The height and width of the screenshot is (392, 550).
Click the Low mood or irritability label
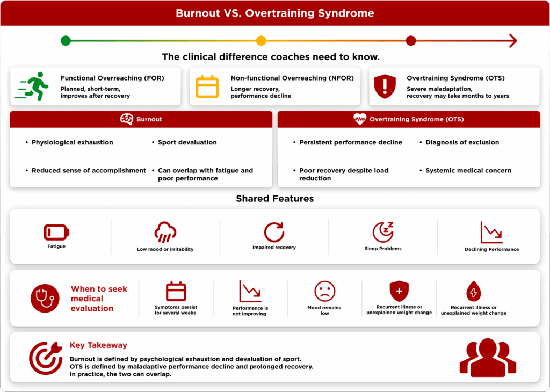pyautogui.click(x=165, y=249)
